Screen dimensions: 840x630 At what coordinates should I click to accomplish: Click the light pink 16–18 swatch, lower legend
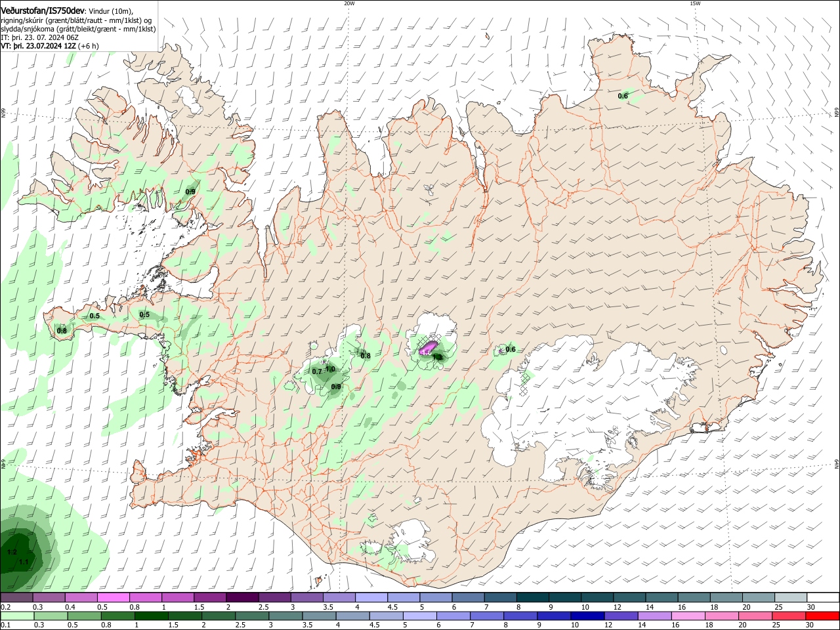pos(689,616)
